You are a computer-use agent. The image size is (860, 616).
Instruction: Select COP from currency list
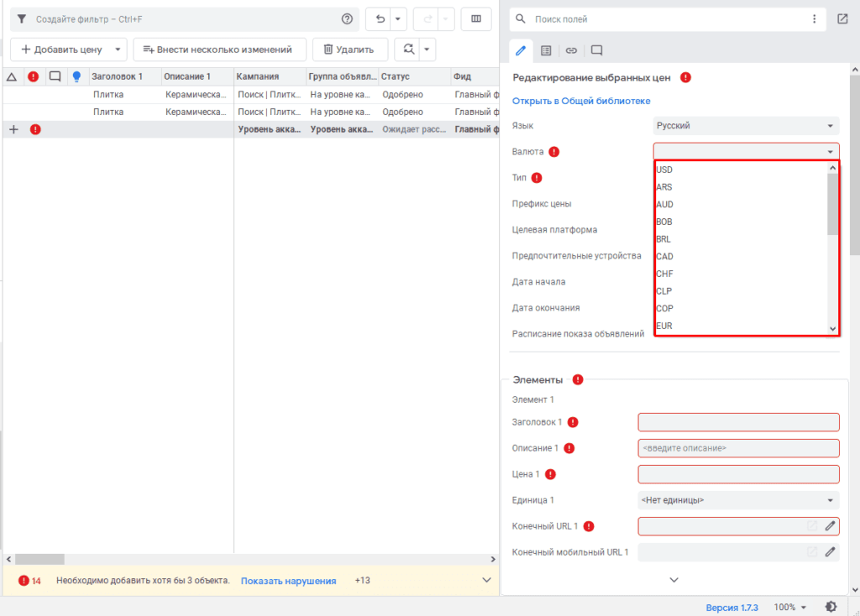tap(742, 309)
